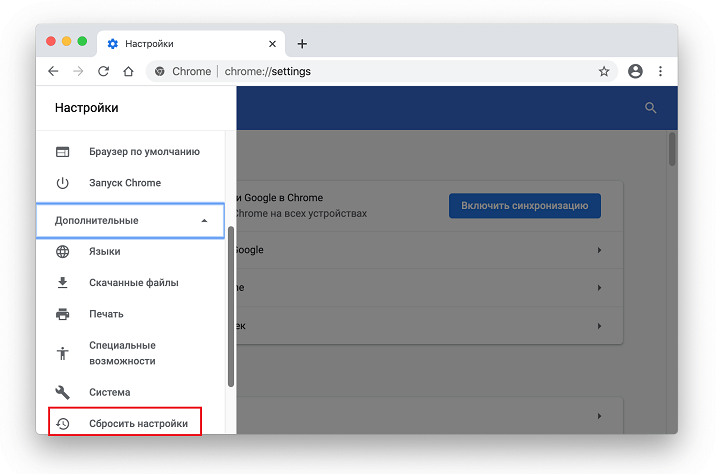This screenshot has width=720, height=474.
Task: Click the browser back arrow
Action: coord(53,71)
